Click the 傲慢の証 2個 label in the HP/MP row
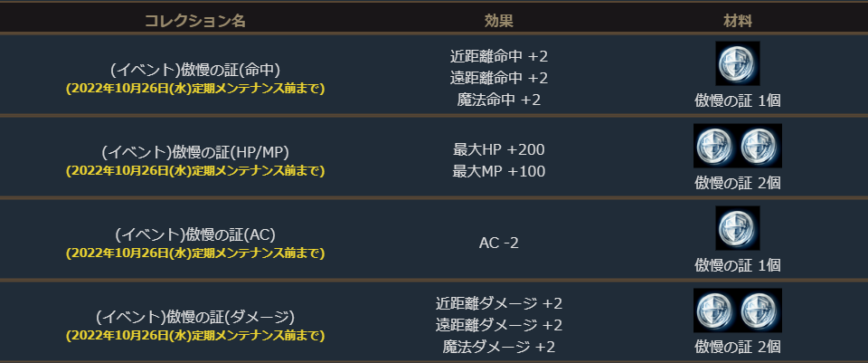The width and height of the screenshot is (868, 363). tap(737, 182)
